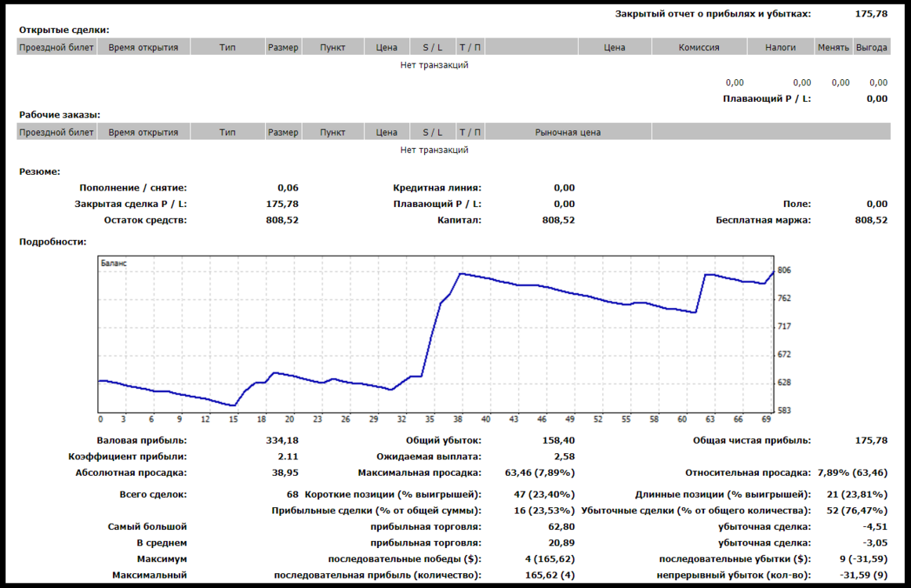Screen dimensions: 911x588
Task: Click largest profitable trade value 62,80
Action: tap(561, 527)
